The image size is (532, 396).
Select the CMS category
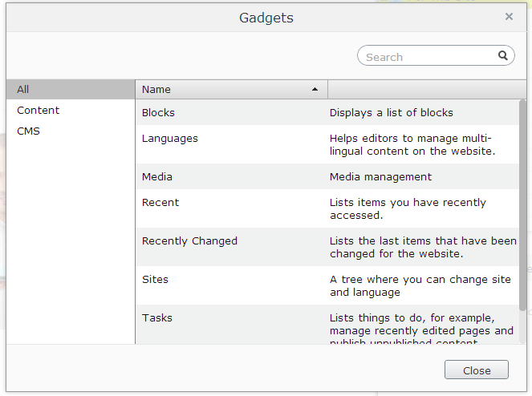[28, 131]
